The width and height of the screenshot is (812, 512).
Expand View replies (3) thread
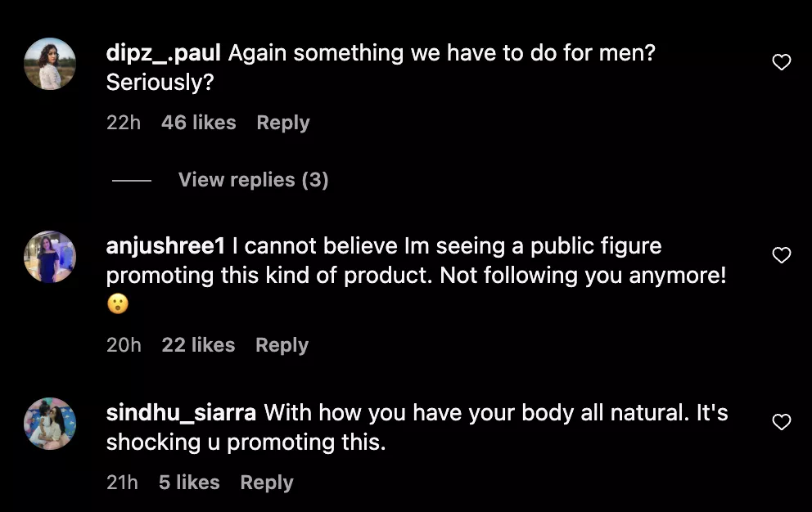[x=253, y=180]
